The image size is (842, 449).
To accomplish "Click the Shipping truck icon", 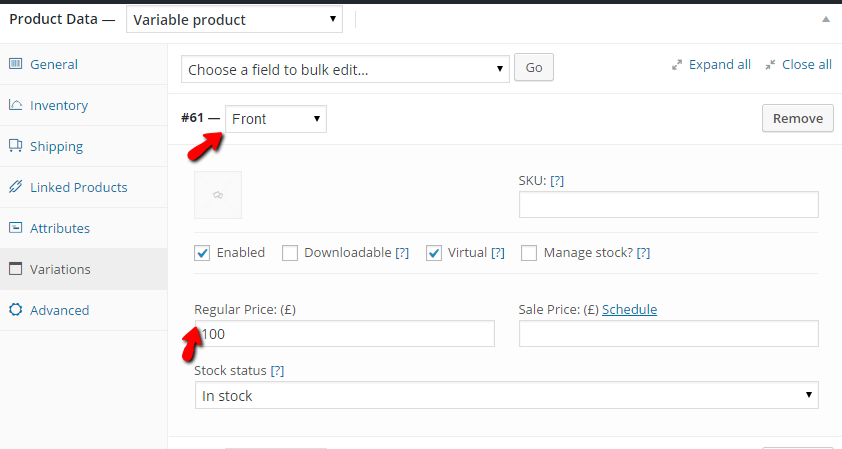I will [16, 146].
